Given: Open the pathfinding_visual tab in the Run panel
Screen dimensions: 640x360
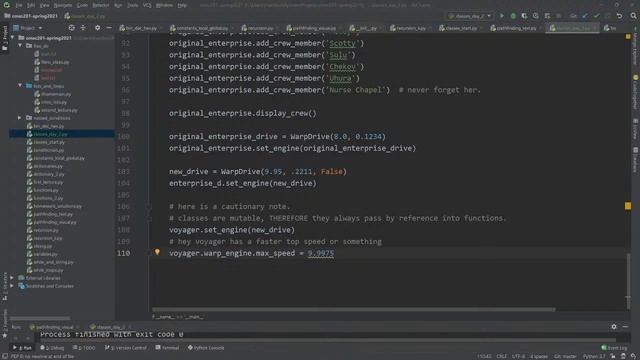Looking at the screenshot, I should click(54, 327).
